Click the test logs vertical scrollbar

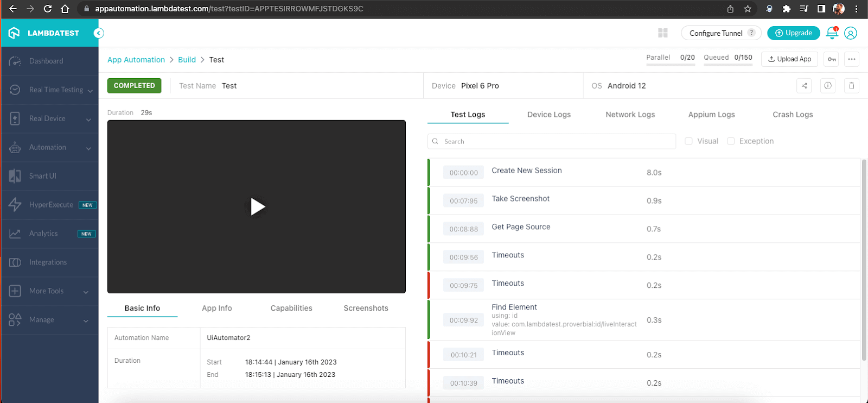point(864,261)
